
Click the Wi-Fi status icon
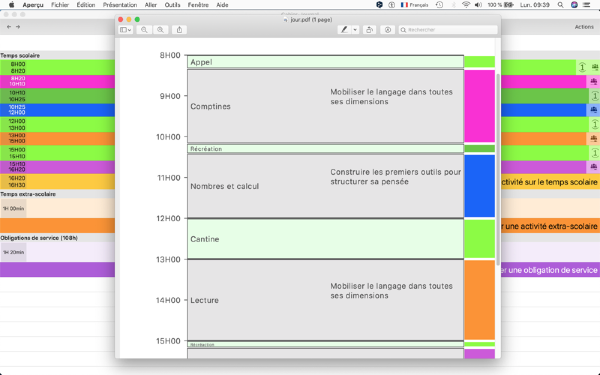(466, 5)
